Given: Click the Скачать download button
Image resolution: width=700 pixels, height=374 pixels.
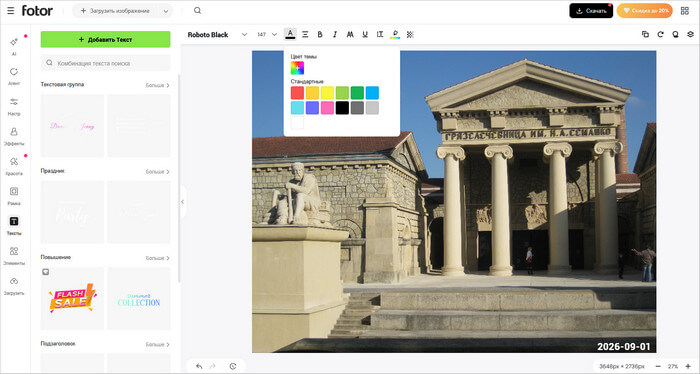Looking at the screenshot, I should 591,11.
